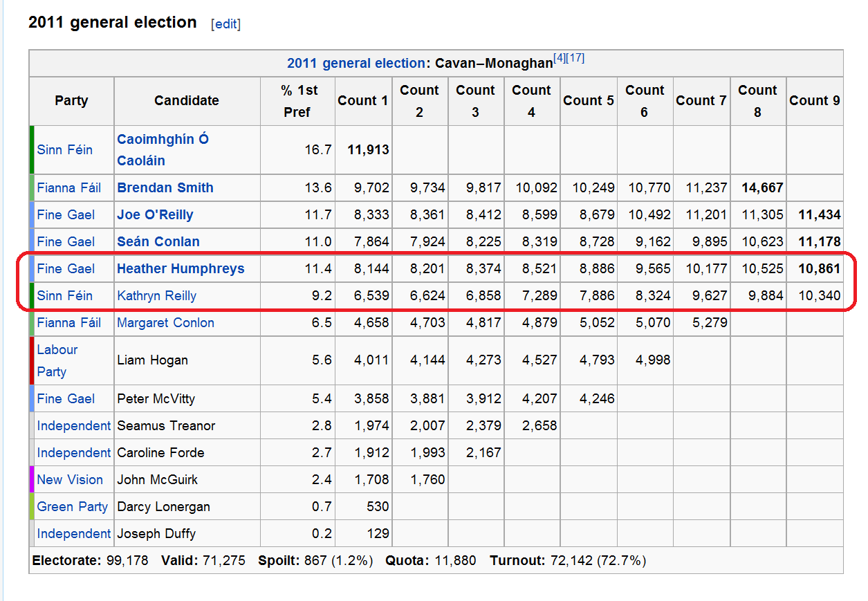Open Brendan Smith candidate link
Screen dimensions: 868x601
(165, 187)
